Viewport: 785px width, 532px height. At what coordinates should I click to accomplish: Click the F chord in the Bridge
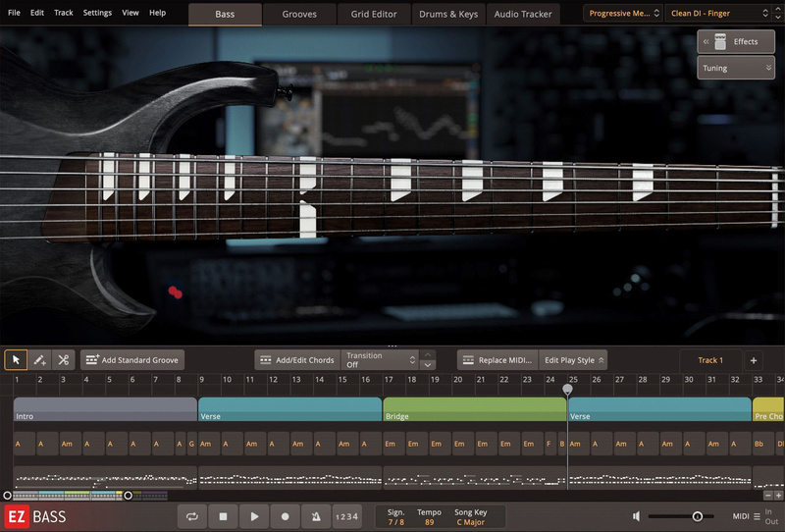[549, 444]
